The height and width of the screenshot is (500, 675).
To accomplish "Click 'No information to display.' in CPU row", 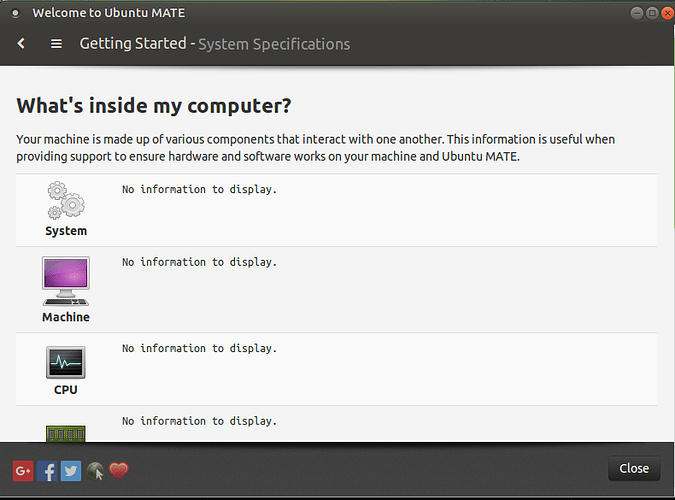I will [199, 348].
